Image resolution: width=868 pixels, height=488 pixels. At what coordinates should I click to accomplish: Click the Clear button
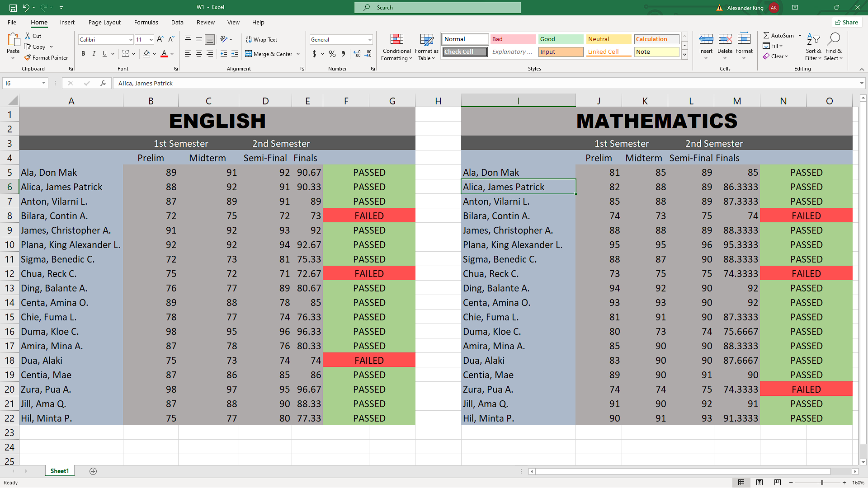pyautogui.click(x=775, y=56)
